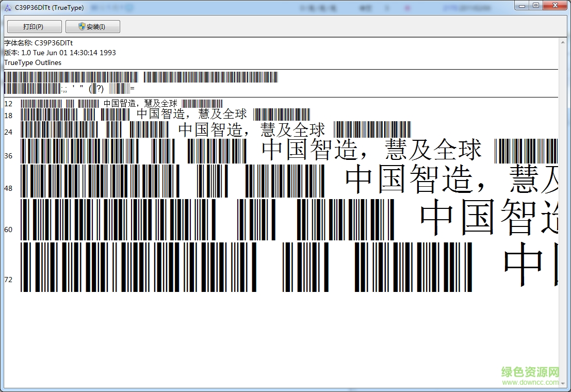The width and height of the screenshot is (571, 392).
Task: Select the size label 72
Action: [x=8, y=279]
